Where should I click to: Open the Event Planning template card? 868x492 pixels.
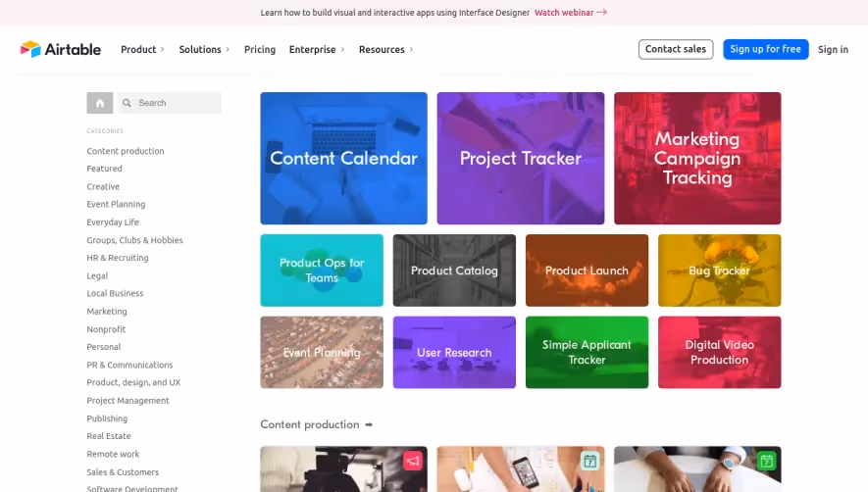[x=322, y=352]
